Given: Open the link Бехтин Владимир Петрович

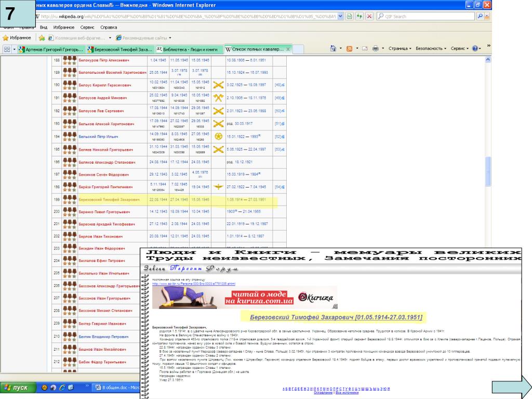Looking at the screenshot, I should click(103, 337).
